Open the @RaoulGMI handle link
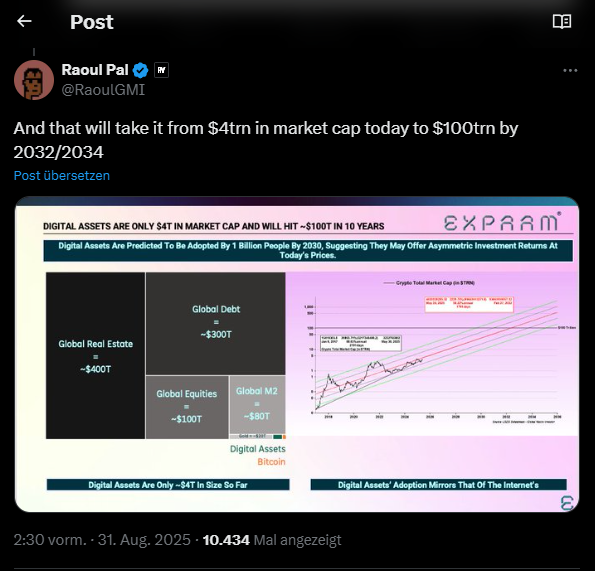 [103, 90]
